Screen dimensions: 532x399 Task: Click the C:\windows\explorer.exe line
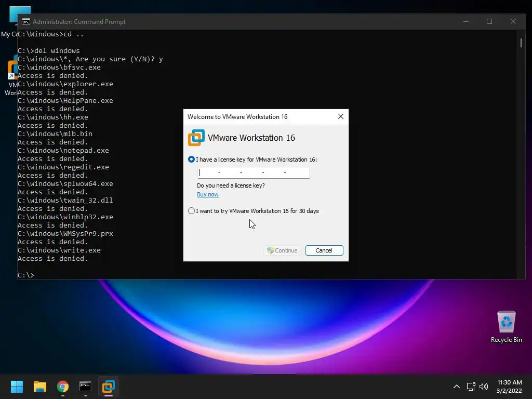(65, 84)
